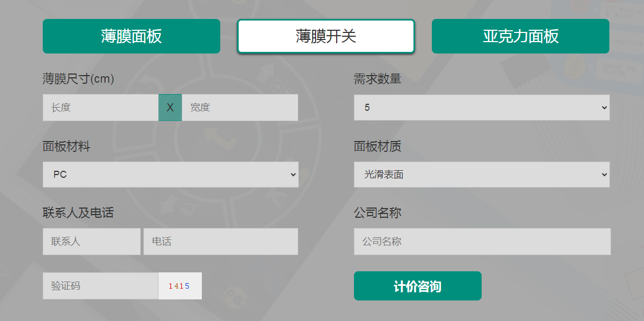Click the 联系人及电话 heading label
Image resolution: width=644 pixels, height=321 pixels.
coord(78,213)
